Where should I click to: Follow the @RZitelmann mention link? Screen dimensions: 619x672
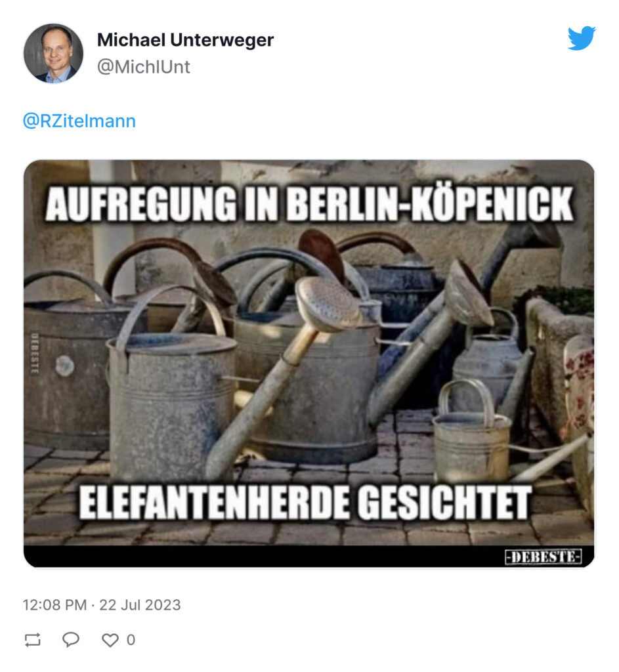click(79, 121)
